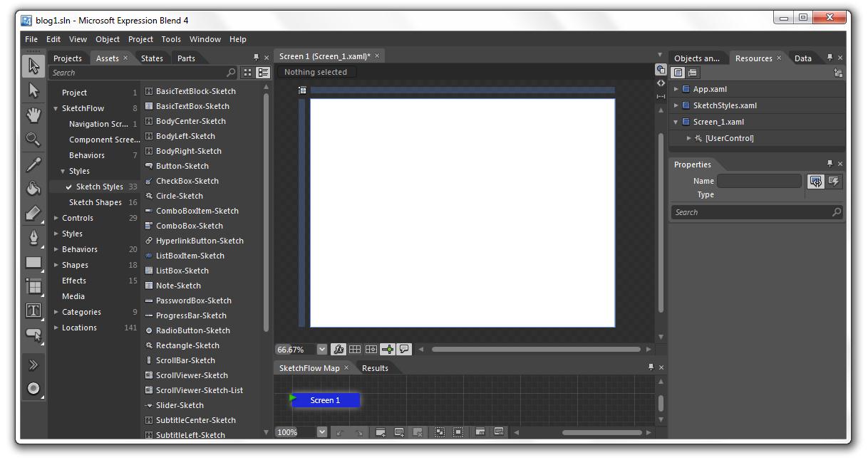The image size is (868, 460).
Task: Enable snapping to gridlines
Action: tap(372, 349)
